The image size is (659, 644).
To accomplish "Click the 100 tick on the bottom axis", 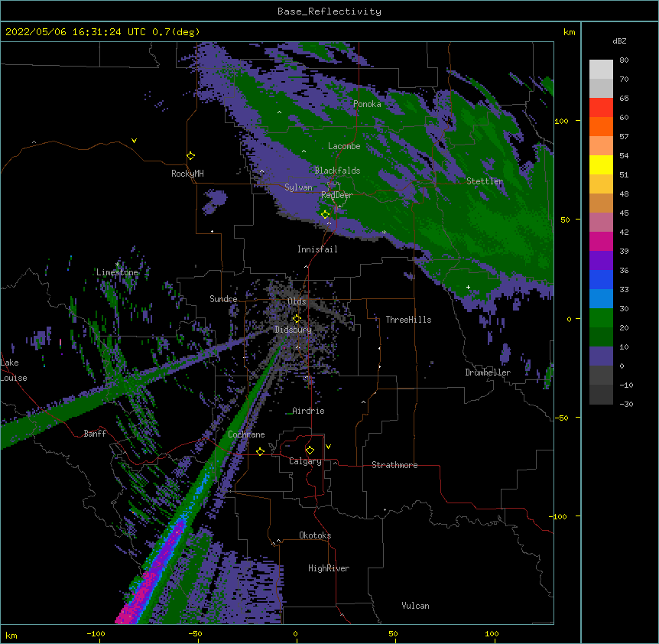I will click(492, 633).
